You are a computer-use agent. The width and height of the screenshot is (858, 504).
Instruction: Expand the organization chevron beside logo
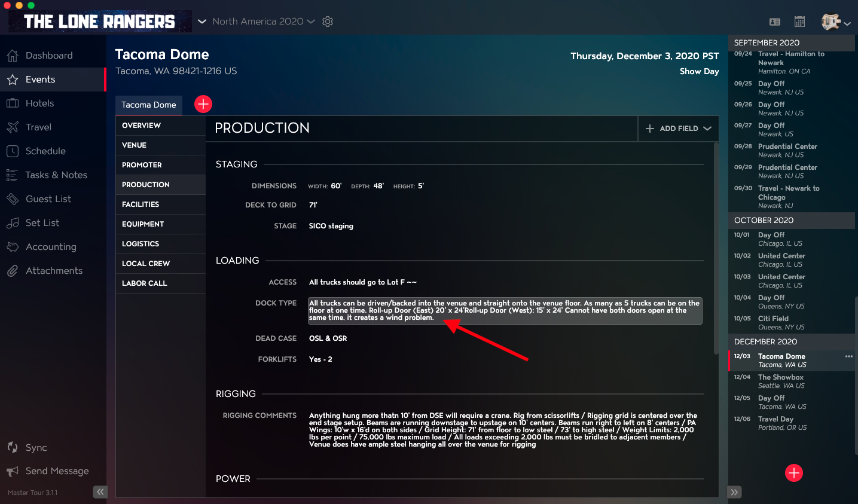pos(202,22)
